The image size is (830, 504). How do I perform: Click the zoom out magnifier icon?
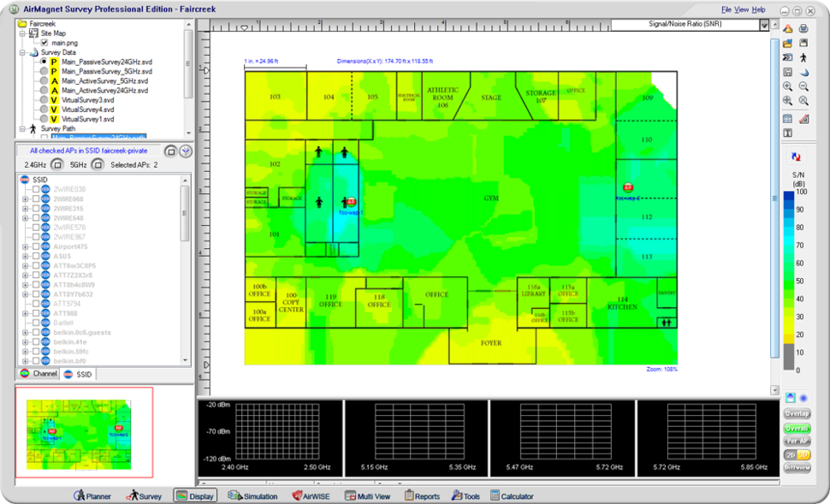click(x=803, y=86)
